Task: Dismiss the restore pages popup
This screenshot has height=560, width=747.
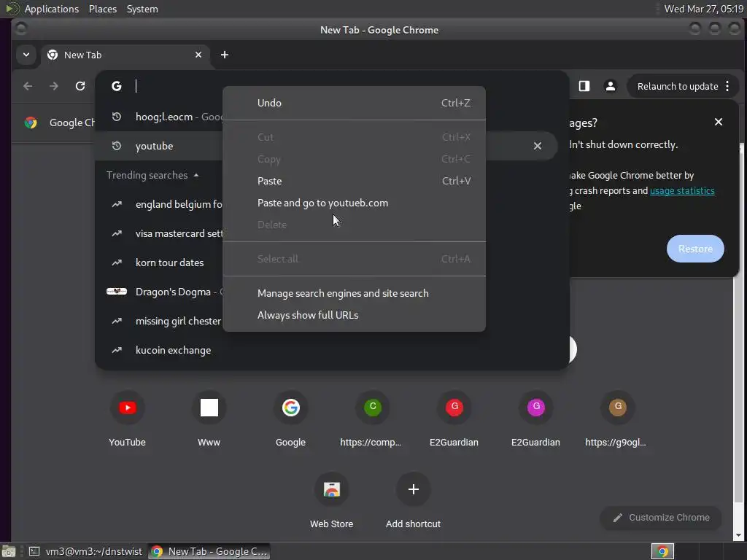Action: click(x=719, y=122)
